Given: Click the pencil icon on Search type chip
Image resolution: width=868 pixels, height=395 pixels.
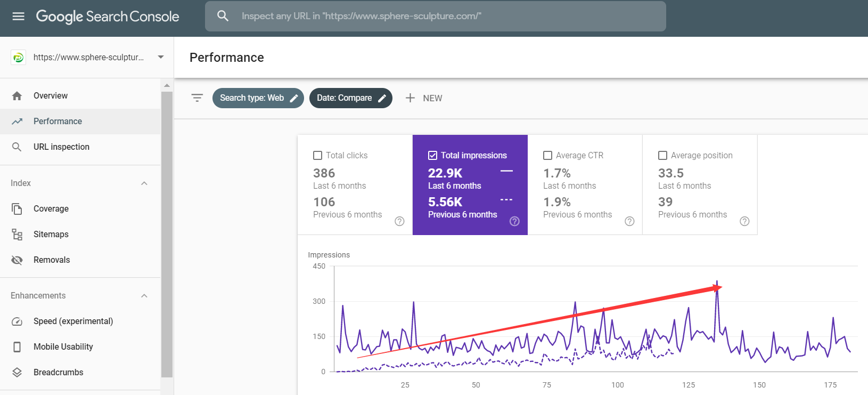Looking at the screenshot, I should coord(294,98).
